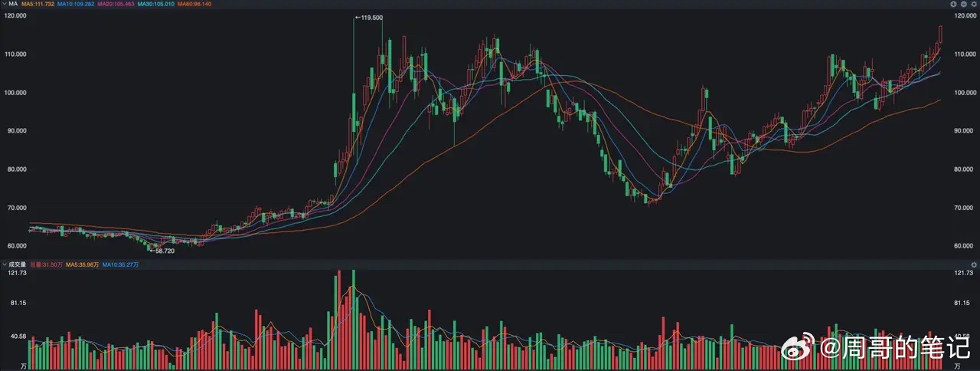
Task: Click the MA indicator name label
Action: tap(13, 4)
